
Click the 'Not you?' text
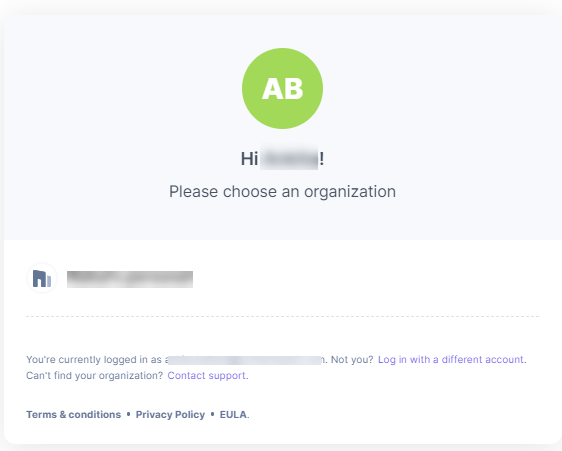coord(352,360)
